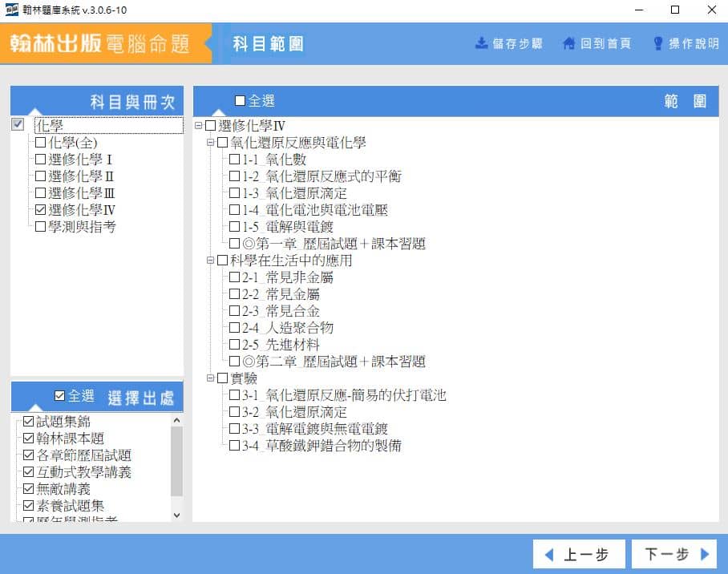Click 儲存步驟 in the top bar
Screen dimensions: 728x574
point(509,43)
